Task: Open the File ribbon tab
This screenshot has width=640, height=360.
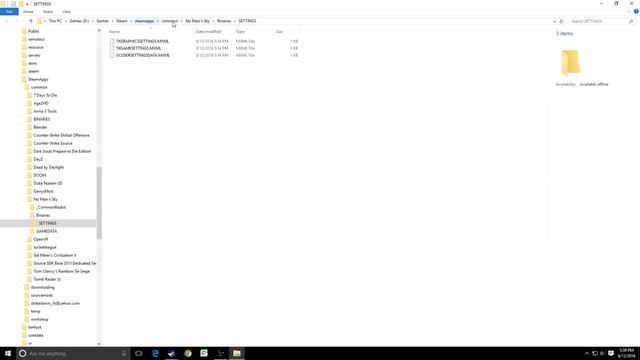Action: click(x=9, y=12)
